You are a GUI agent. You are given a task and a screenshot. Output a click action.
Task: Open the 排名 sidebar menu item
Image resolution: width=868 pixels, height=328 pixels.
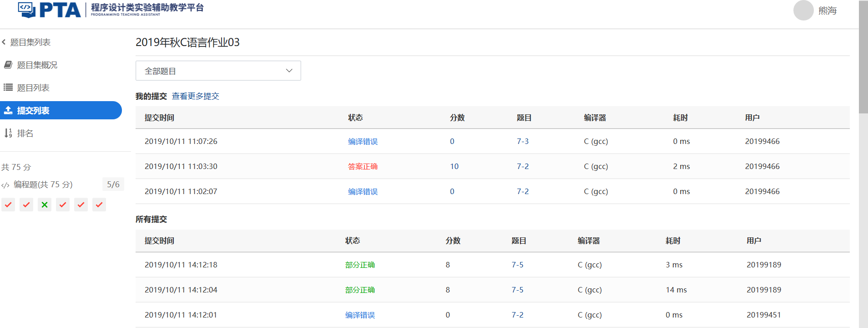(x=25, y=133)
